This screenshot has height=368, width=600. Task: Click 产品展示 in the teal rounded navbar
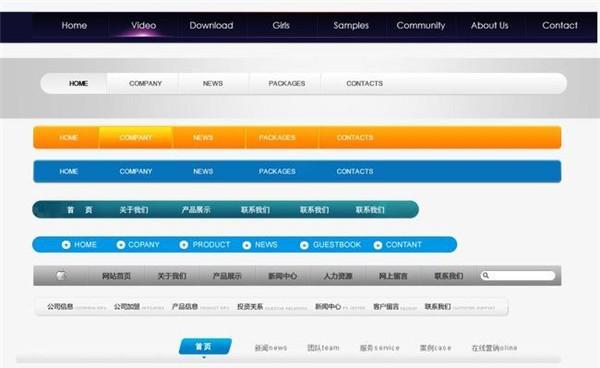click(196, 210)
